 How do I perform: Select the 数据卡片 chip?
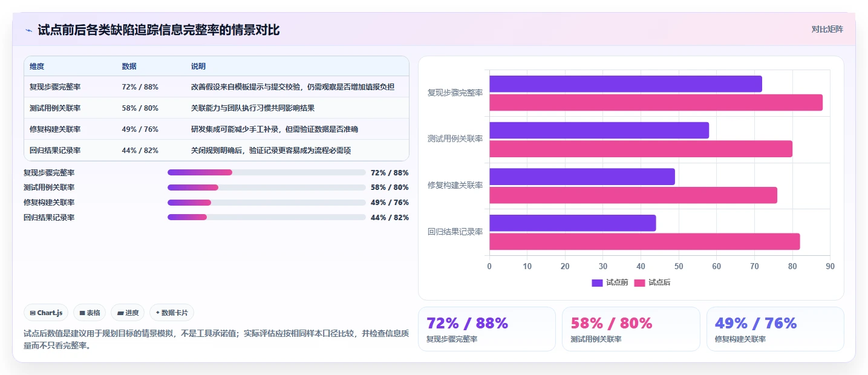pos(172,313)
